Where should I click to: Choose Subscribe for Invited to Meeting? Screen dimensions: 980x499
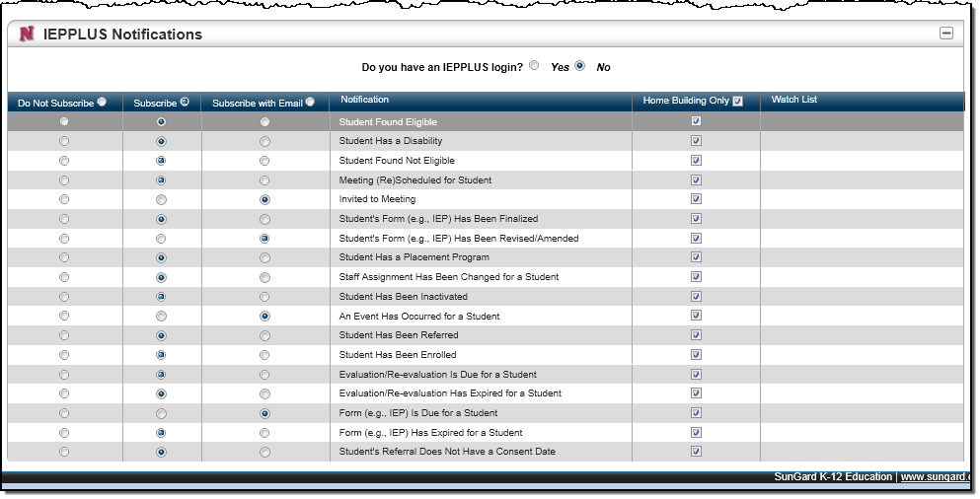161,199
